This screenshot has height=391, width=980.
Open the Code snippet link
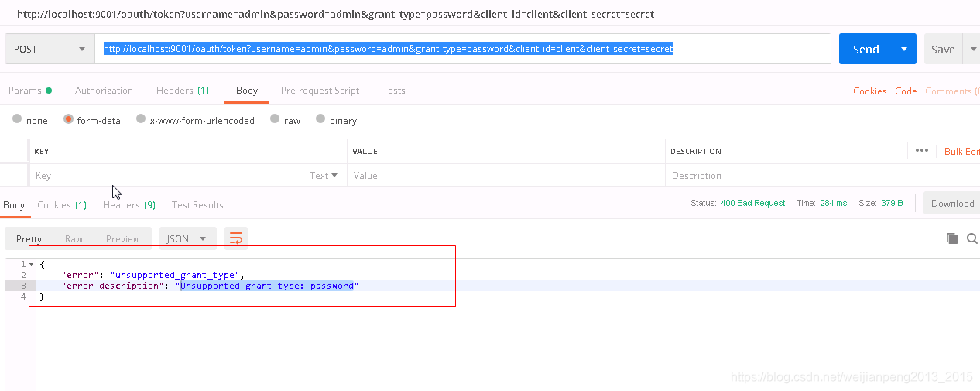(906, 91)
